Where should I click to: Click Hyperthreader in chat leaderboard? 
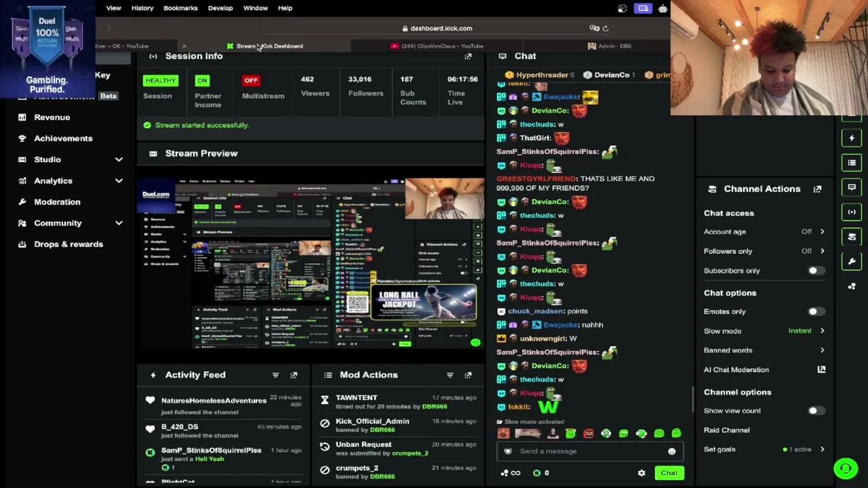coord(542,75)
